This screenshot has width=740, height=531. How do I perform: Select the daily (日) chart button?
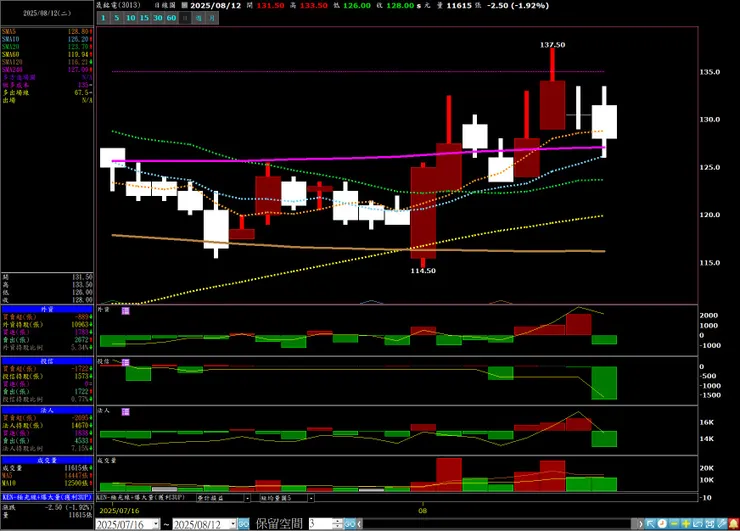(x=185, y=18)
